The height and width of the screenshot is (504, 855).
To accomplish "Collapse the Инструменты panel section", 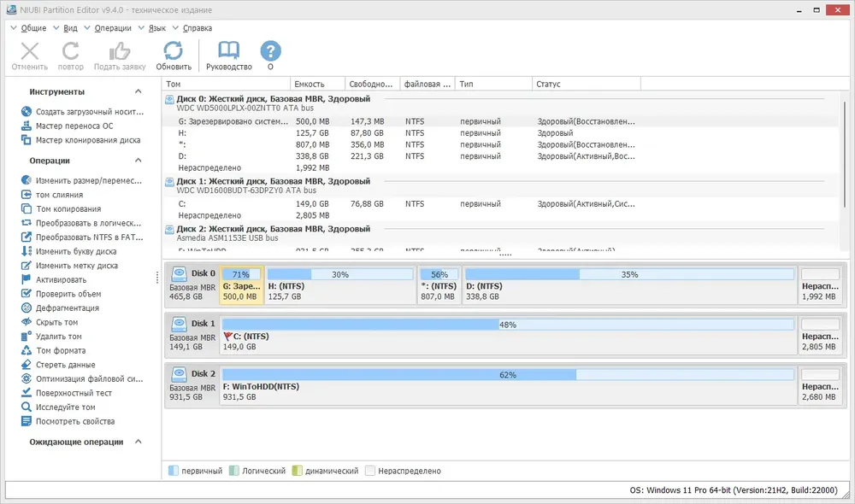I will pyautogui.click(x=139, y=91).
